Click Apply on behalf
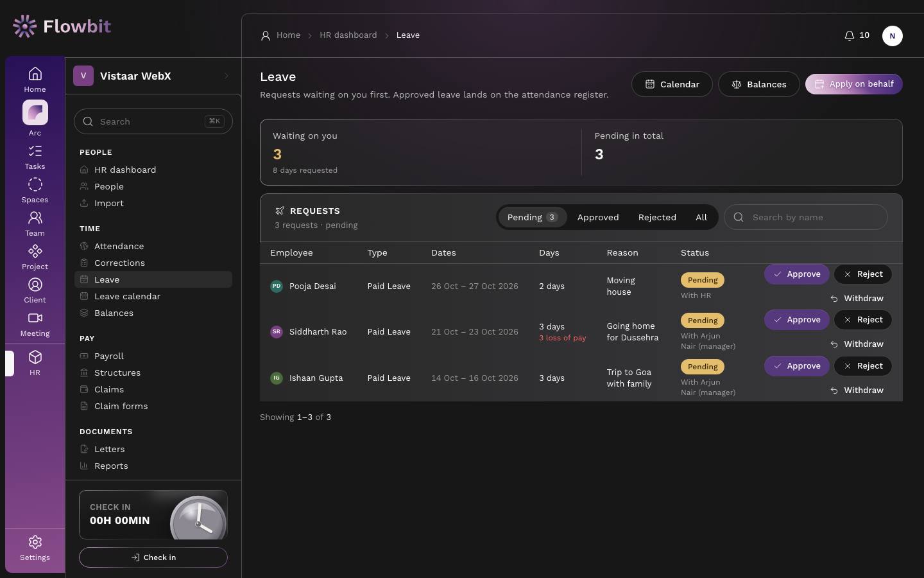 point(854,84)
